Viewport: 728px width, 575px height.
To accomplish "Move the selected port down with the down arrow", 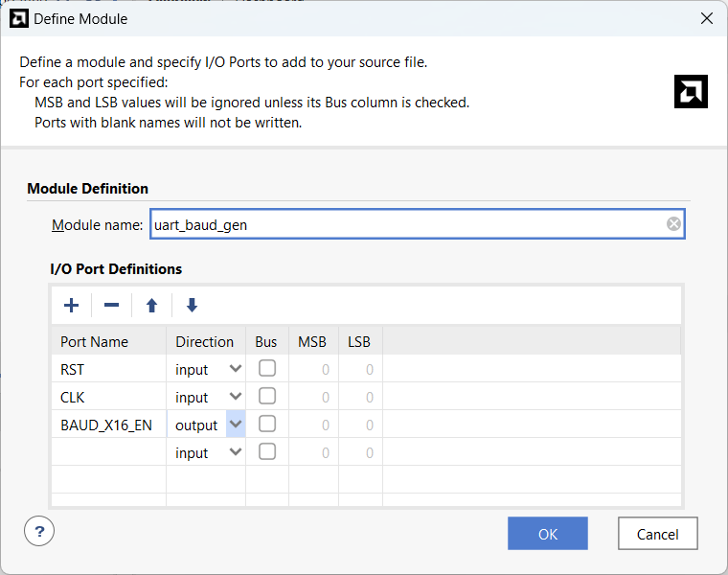I will tap(192, 305).
